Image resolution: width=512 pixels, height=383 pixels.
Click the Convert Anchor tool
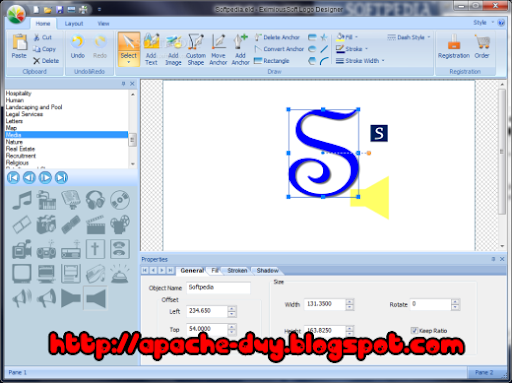[x=279, y=49]
